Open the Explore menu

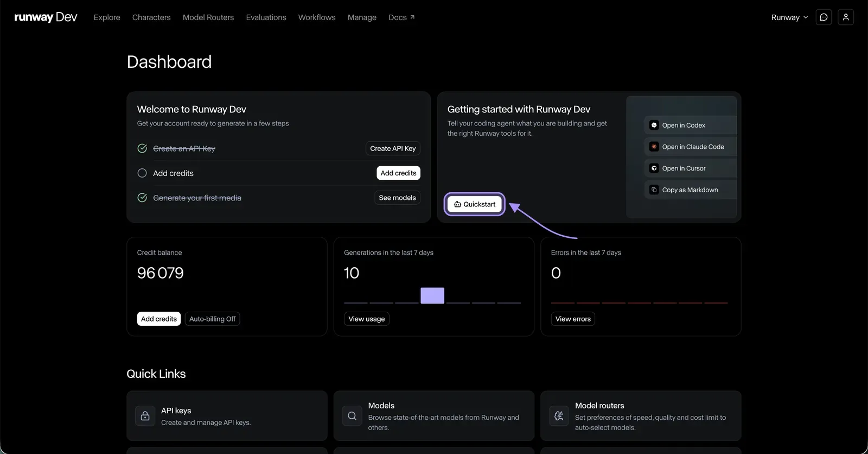[x=107, y=17]
